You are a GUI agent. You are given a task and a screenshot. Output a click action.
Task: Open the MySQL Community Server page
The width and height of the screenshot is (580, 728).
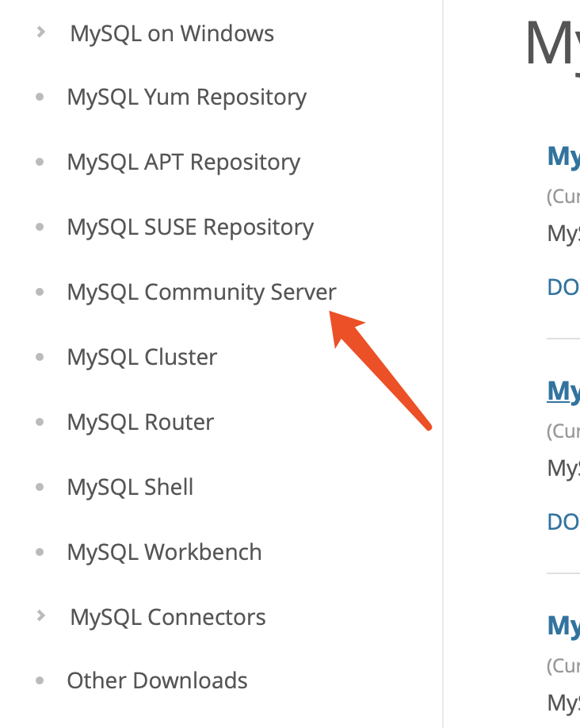(x=200, y=292)
